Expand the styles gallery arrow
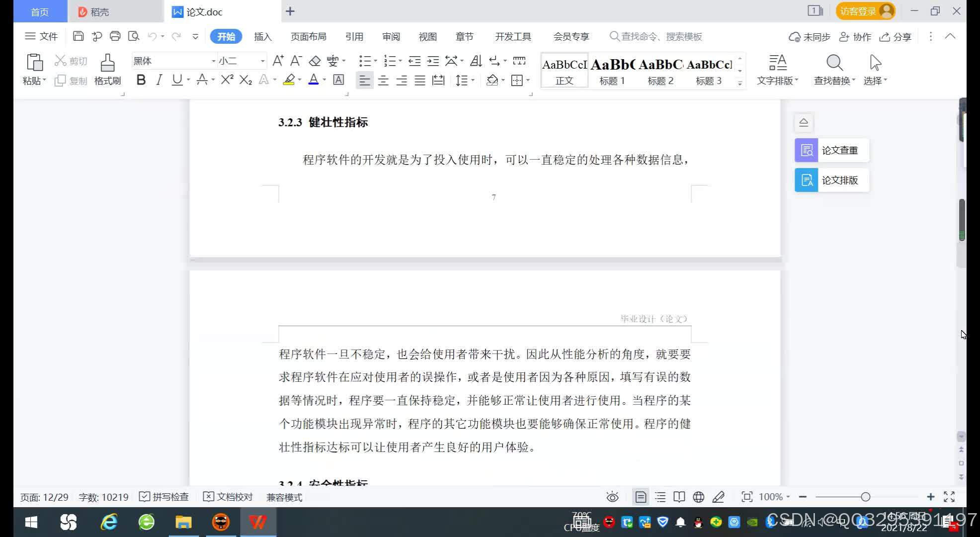The width and height of the screenshot is (980, 537). pos(740,83)
